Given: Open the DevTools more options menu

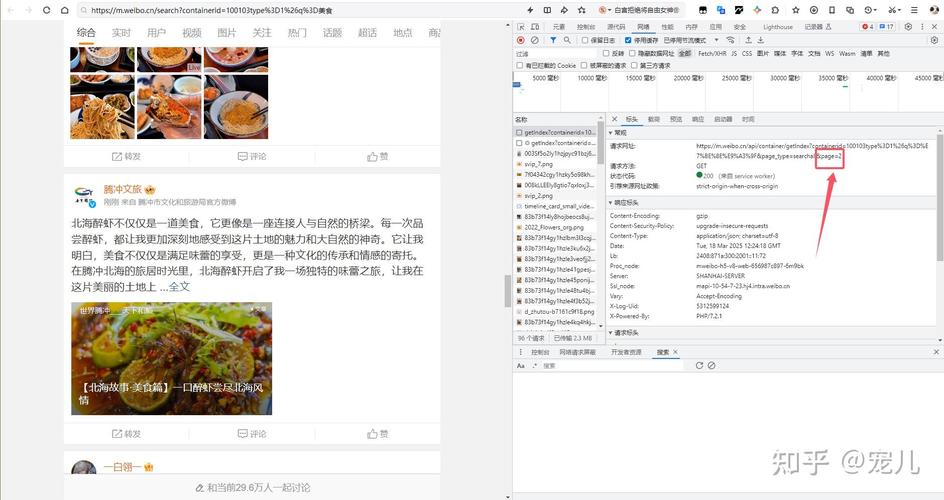Looking at the screenshot, I should pyautogui.click(x=922, y=27).
